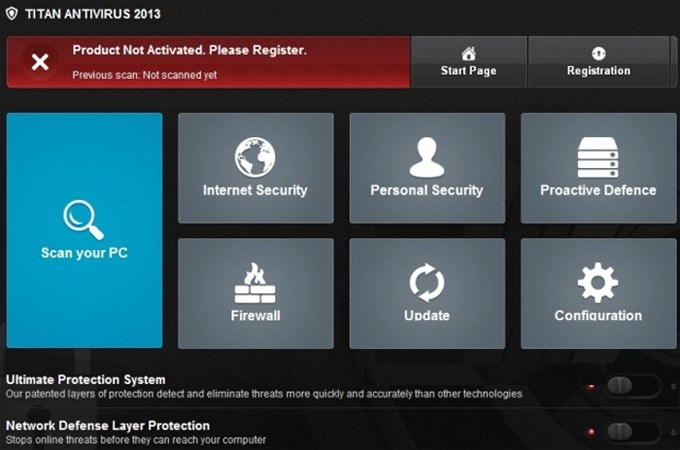The height and width of the screenshot is (450, 680).
Task: Go to the Registration tab
Action: 598,62
